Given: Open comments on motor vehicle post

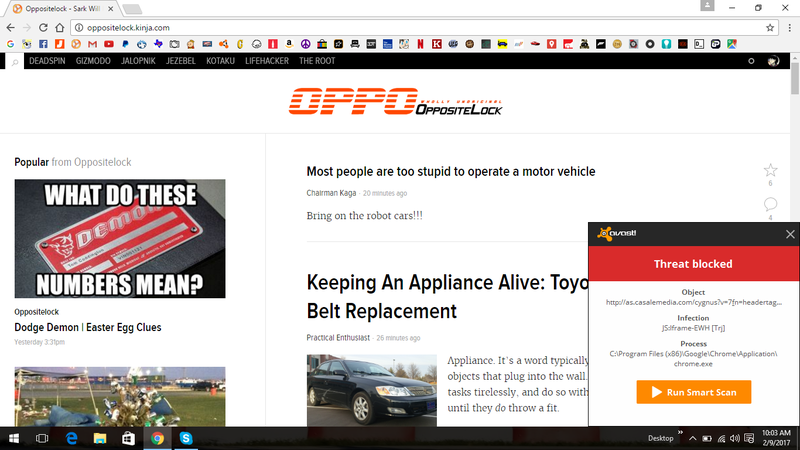Looking at the screenshot, I should pos(770,204).
